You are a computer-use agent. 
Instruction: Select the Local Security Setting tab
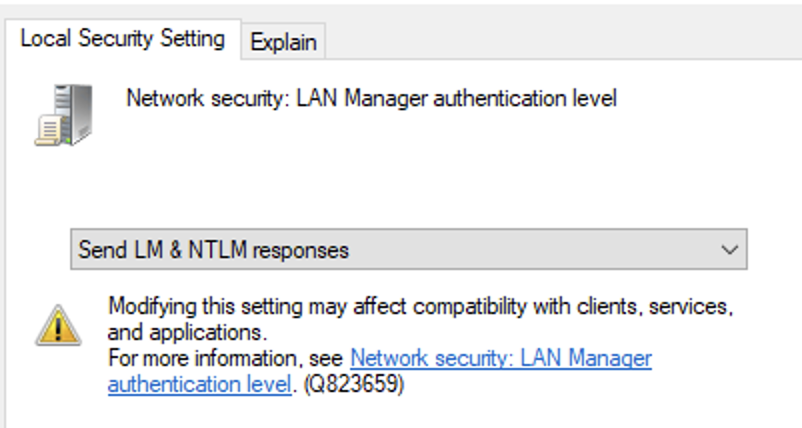pos(122,39)
